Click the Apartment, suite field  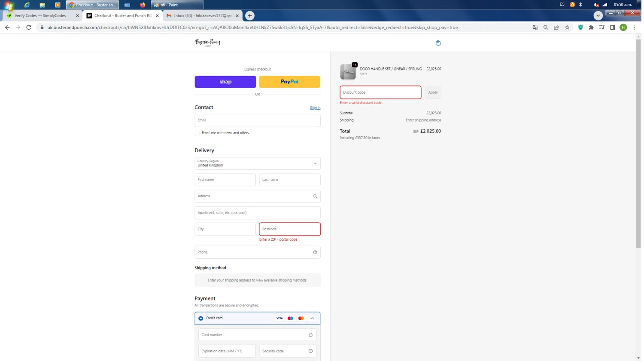pyautogui.click(x=258, y=213)
